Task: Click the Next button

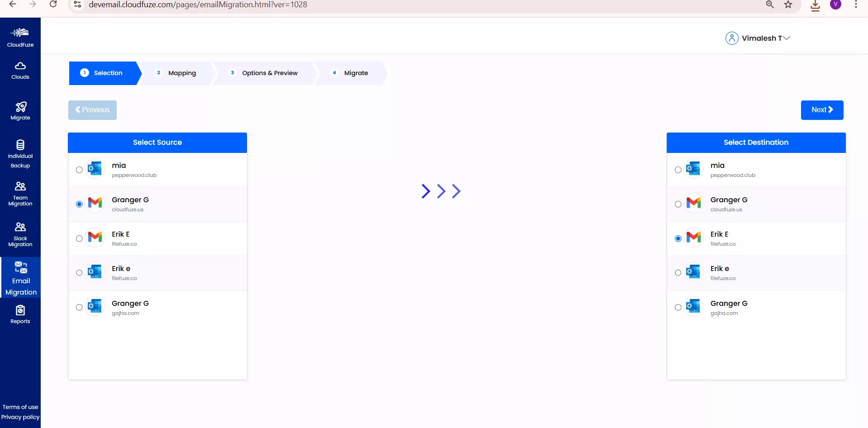Action: coord(822,110)
